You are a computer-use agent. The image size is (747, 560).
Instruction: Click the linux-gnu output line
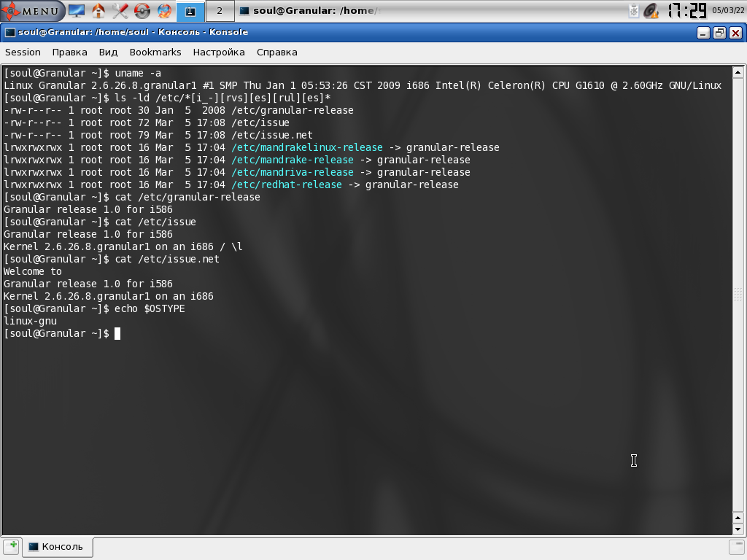pyautogui.click(x=30, y=321)
